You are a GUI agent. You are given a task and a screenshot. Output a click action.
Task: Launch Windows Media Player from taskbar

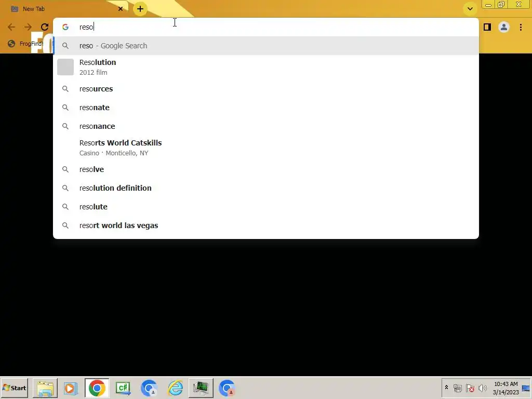(x=71, y=388)
